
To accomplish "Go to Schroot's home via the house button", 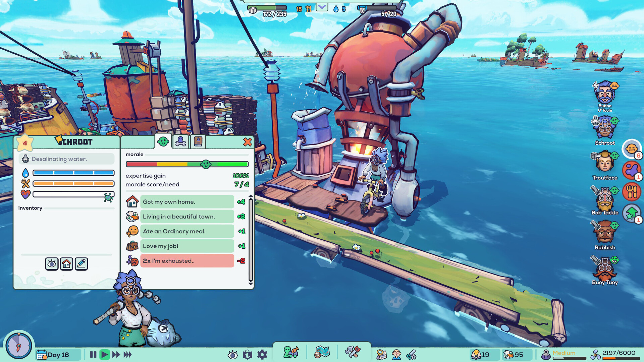I will (66, 264).
